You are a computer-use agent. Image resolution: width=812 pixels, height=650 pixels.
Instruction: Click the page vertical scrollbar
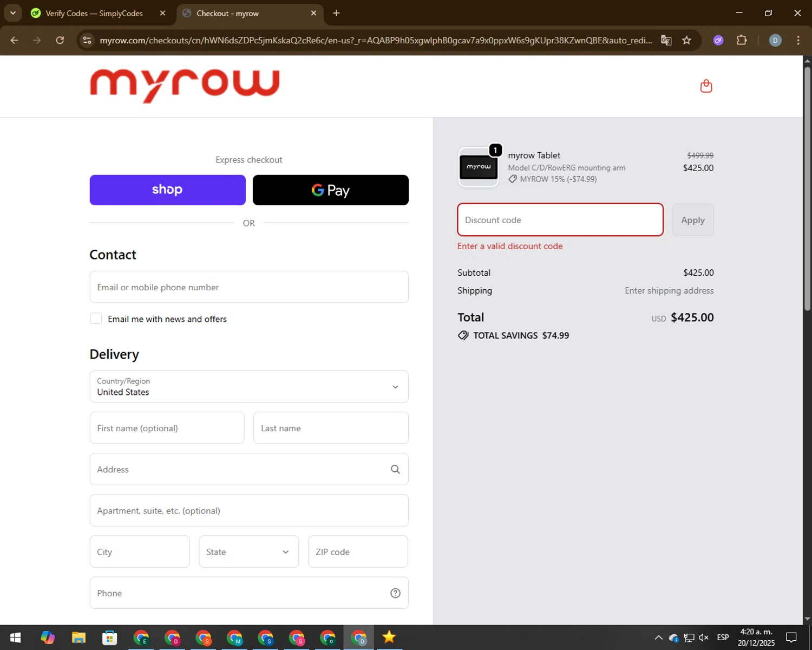point(807,190)
